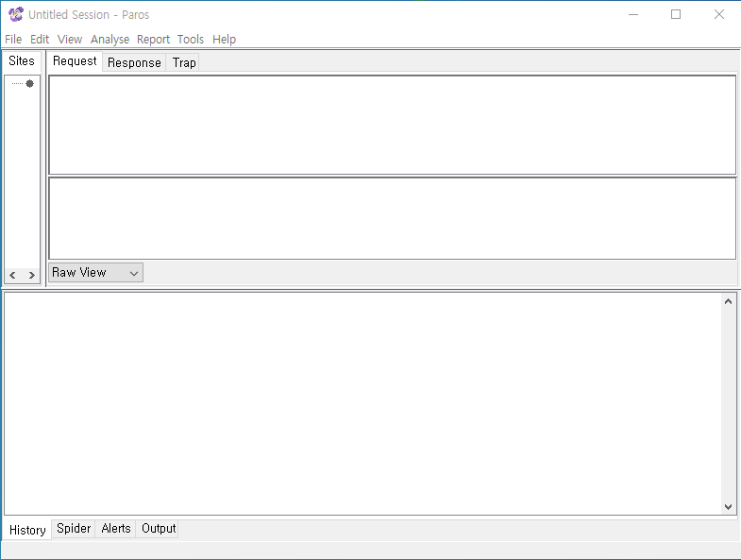Switch to the Trap tab
Image resolution: width=741 pixels, height=560 pixels.
pos(184,62)
